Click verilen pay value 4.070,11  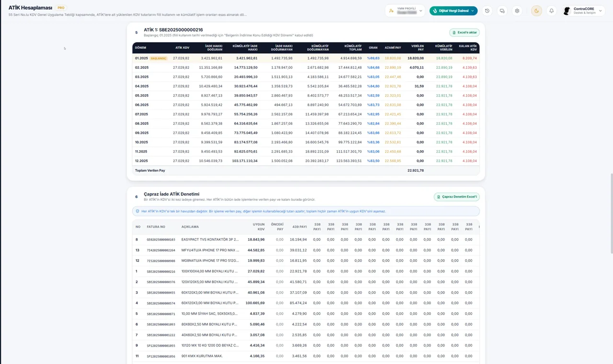click(x=417, y=67)
